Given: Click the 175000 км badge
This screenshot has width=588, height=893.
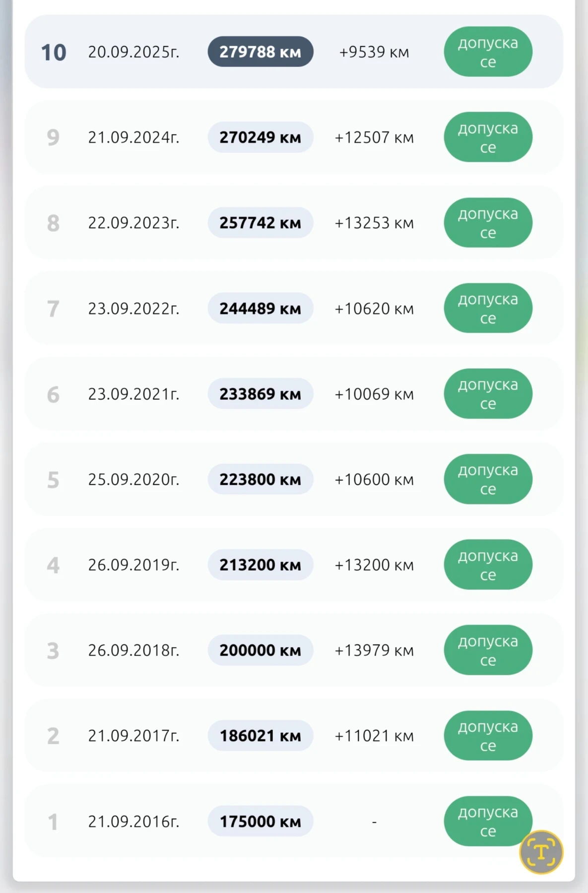Looking at the screenshot, I should point(260,822).
